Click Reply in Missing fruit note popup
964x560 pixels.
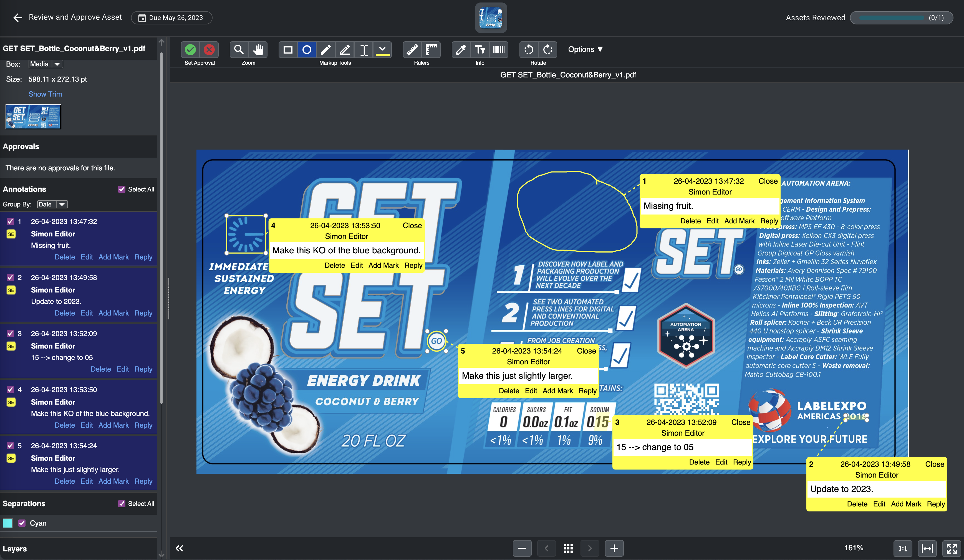tap(769, 221)
